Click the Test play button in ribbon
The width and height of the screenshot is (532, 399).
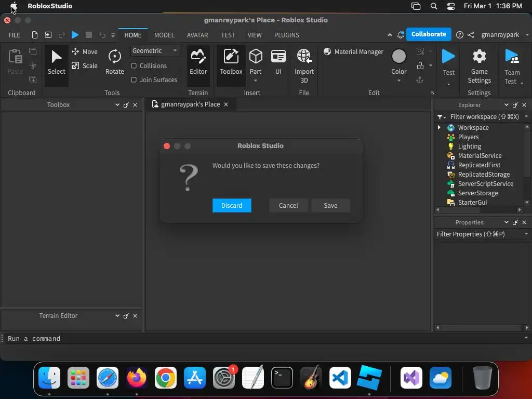448,56
